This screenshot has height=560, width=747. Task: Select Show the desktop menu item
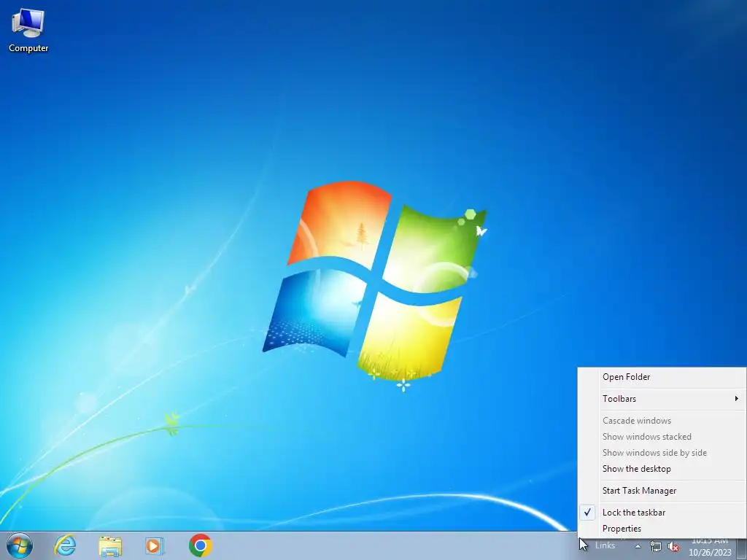(x=662, y=469)
